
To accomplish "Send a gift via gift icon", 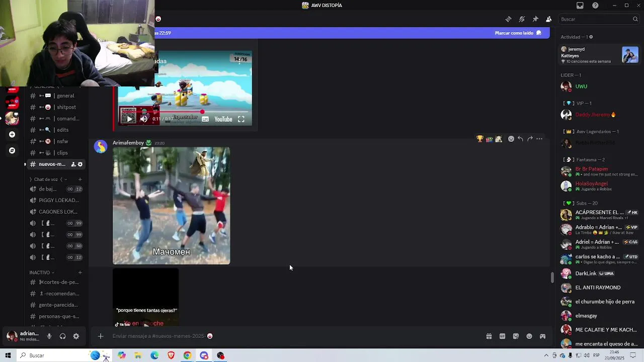I will [x=489, y=336].
